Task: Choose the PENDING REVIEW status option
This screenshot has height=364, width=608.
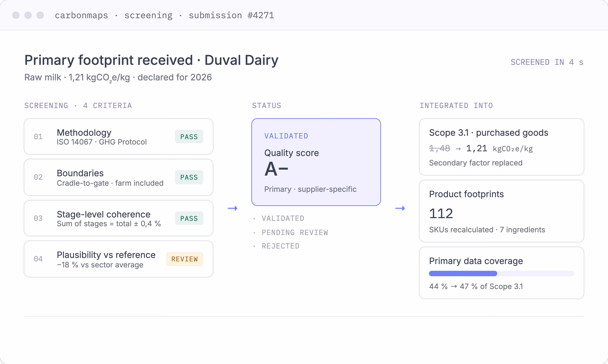Action: click(295, 232)
